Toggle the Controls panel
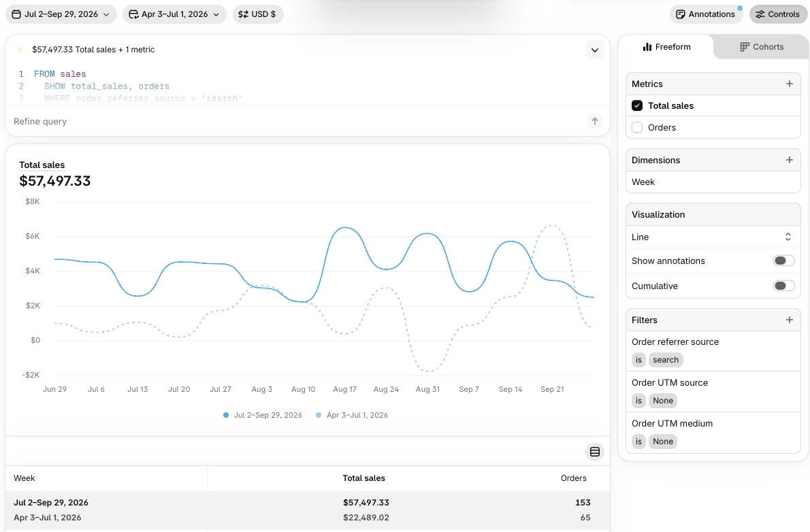The image size is (810, 532). [778, 14]
